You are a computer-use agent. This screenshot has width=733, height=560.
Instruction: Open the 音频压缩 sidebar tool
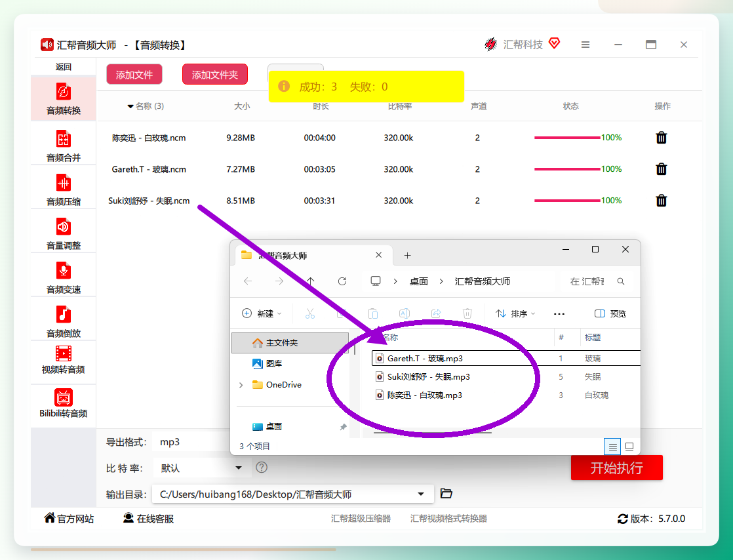pyautogui.click(x=64, y=190)
